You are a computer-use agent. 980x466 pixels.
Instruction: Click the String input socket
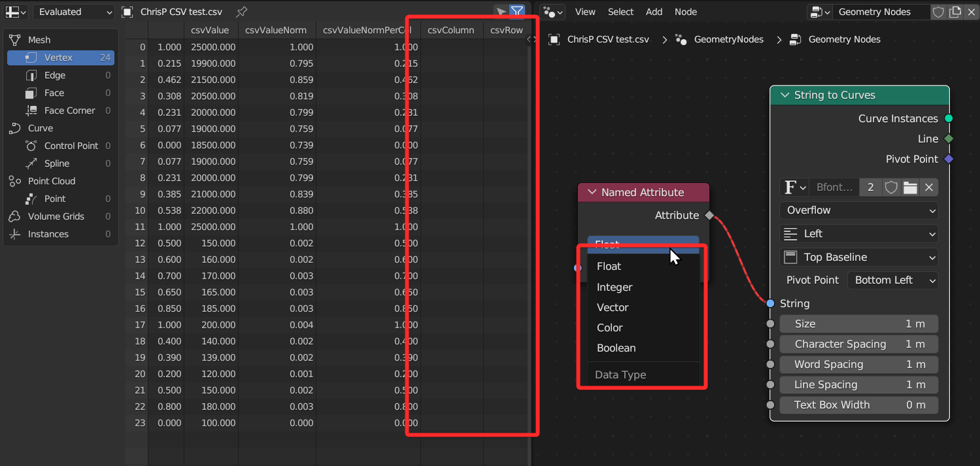(770, 303)
